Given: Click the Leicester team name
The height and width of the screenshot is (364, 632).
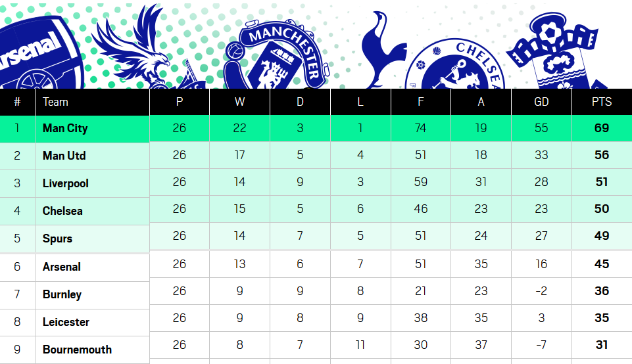Looking at the screenshot, I should pyautogui.click(x=66, y=322).
